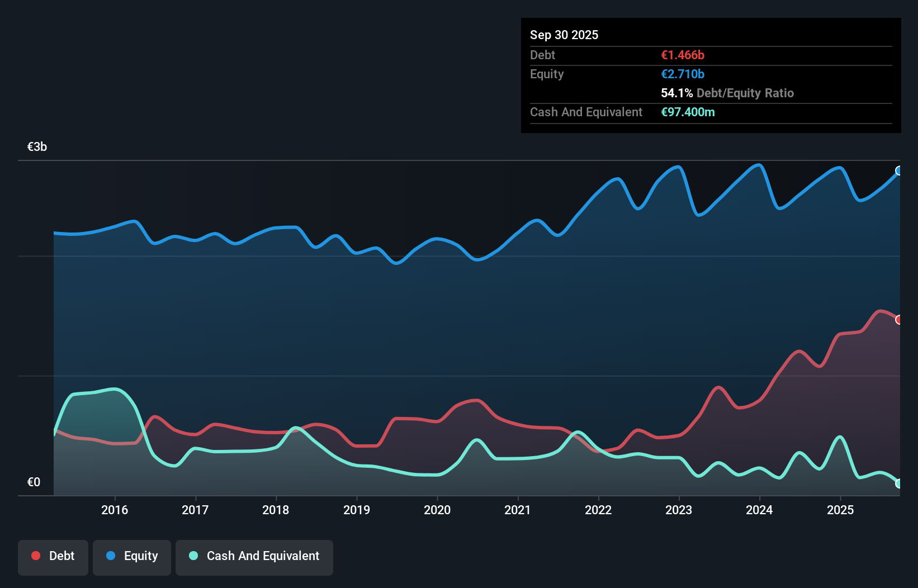Click the 54.1% Debt/Equity Ratio text
This screenshot has height=588, width=918.
(727, 93)
